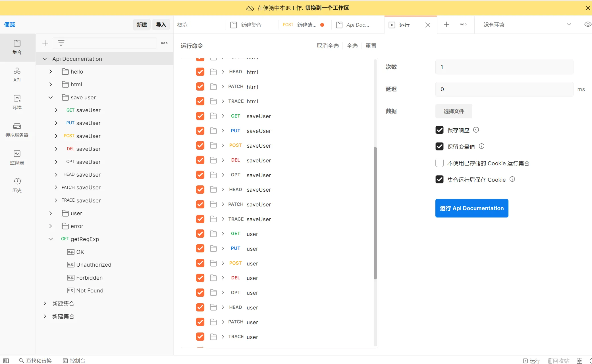Image resolution: width=592 pixels, height=364 pixels.
Task: Uncheck the POST saveUser run checkbox
Action: point(200,145)
